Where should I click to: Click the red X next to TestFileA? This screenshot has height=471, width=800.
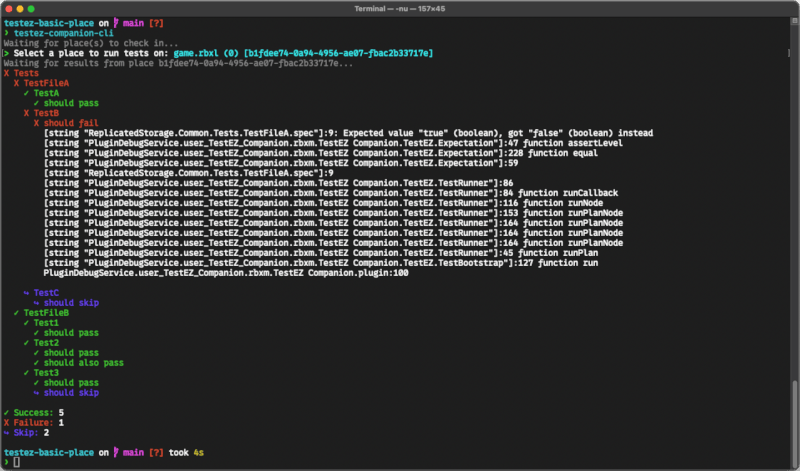click(16, 83)
